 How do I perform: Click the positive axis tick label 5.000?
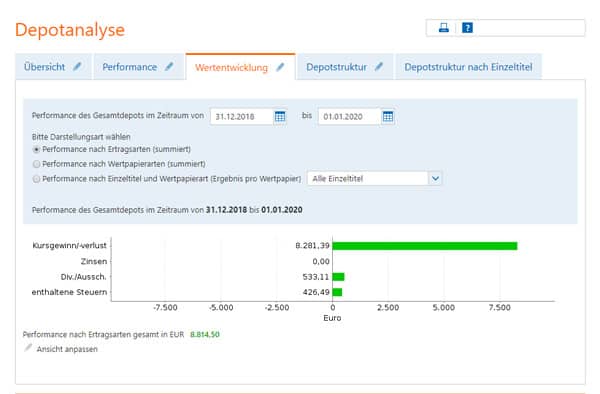tap(444, 308)
